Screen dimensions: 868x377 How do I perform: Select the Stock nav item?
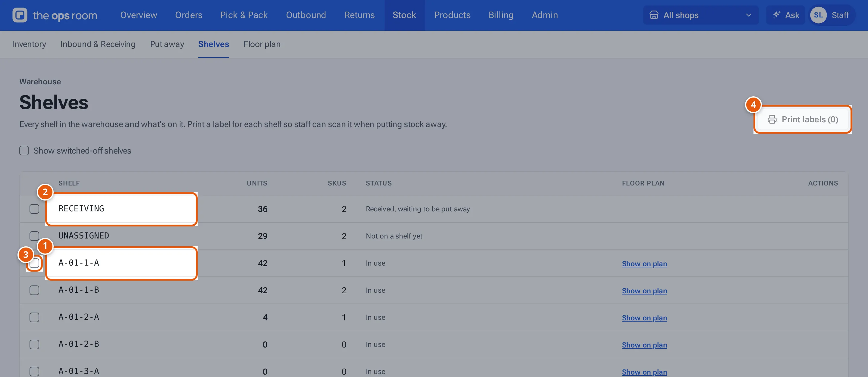[404, 15]
